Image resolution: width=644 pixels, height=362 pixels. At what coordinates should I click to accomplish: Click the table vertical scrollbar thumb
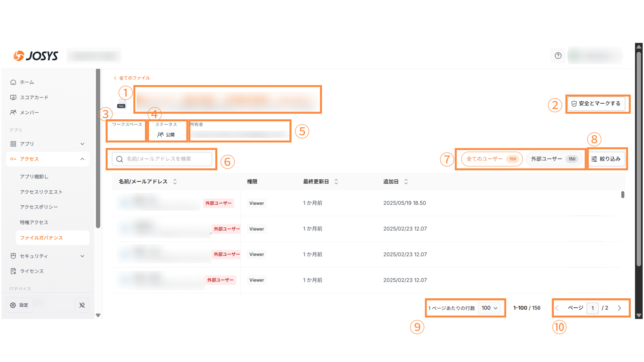coord(623,195)
